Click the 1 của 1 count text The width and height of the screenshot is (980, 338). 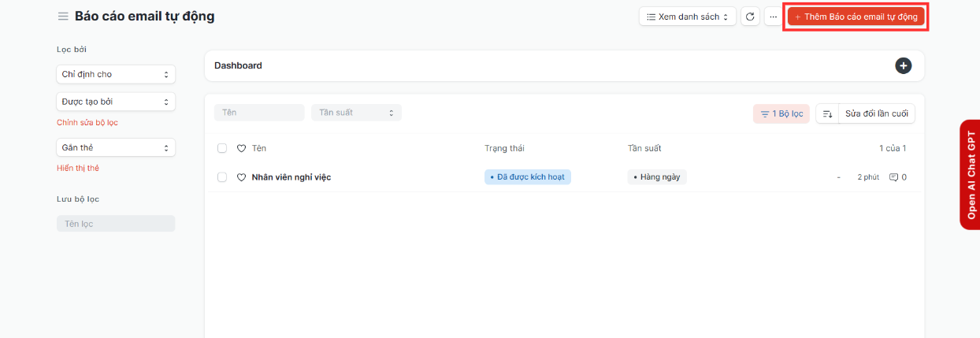[x=893, y=148]
